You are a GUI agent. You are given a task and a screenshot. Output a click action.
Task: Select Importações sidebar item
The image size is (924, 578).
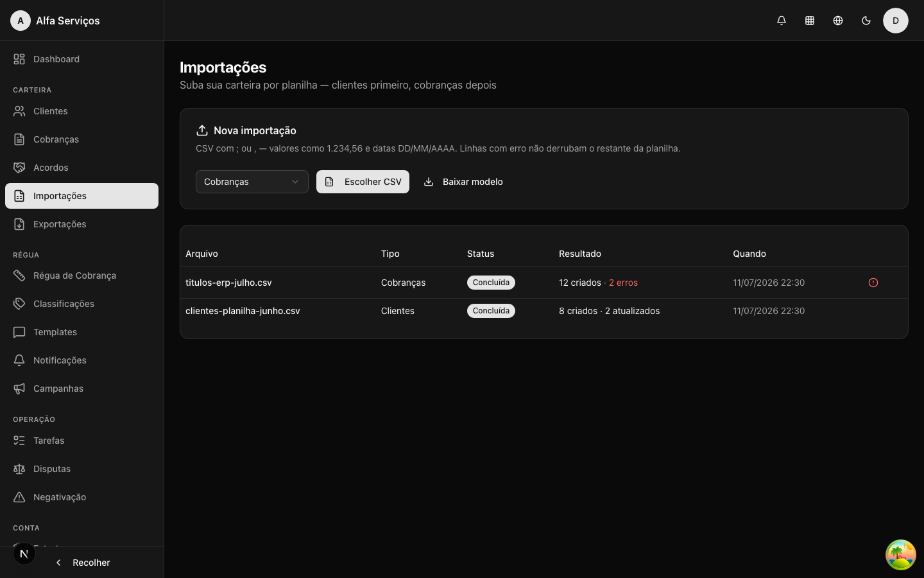(81, 196)
